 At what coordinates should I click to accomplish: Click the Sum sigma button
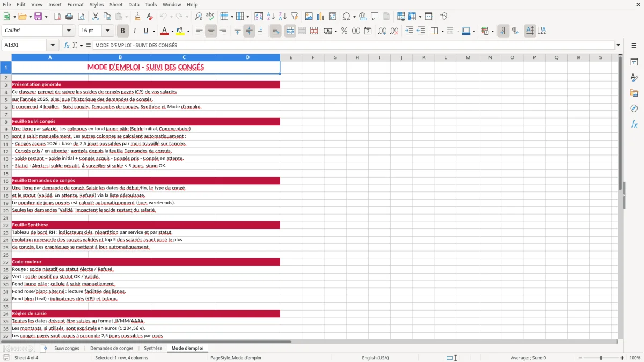75,46
